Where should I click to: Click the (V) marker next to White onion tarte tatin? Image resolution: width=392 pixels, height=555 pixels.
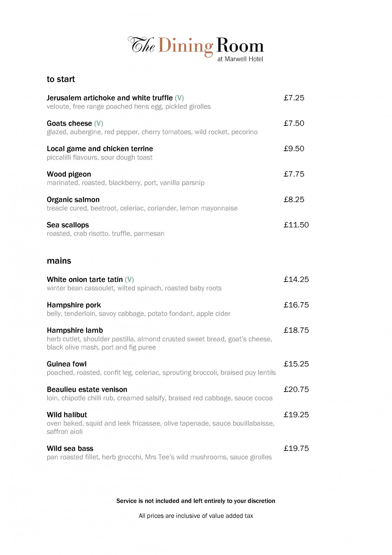click(x=129, y=280)
